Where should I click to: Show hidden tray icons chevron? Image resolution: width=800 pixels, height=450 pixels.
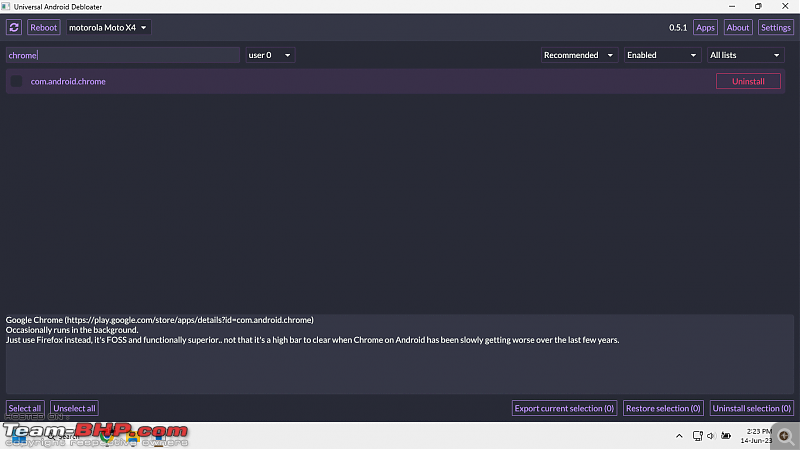click(x=679, y=436)
